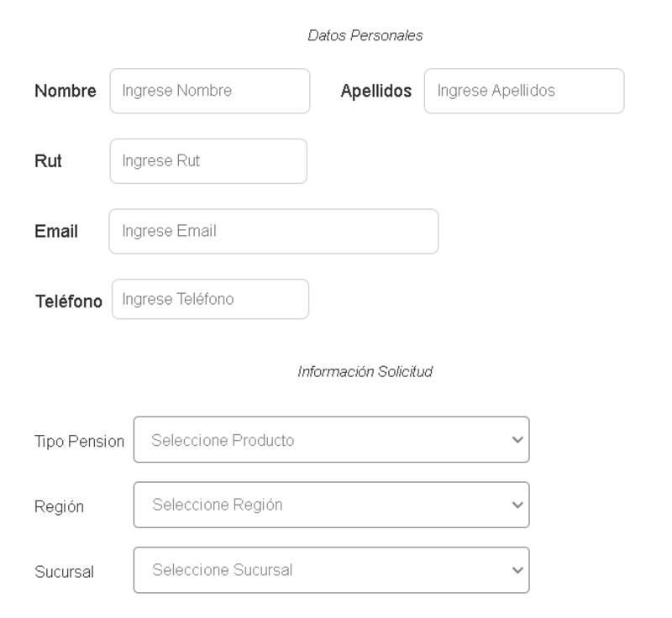Click inside the Ingrese Rut field

208,161
